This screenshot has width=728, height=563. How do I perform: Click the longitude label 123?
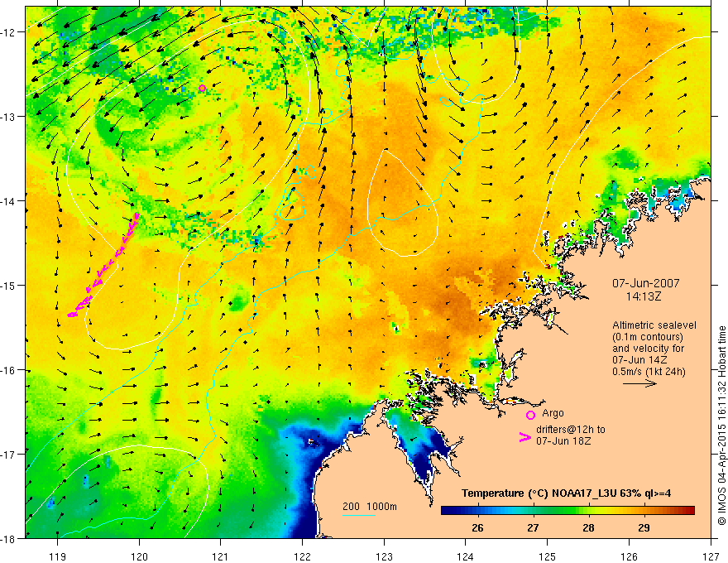tap(384, 556)
